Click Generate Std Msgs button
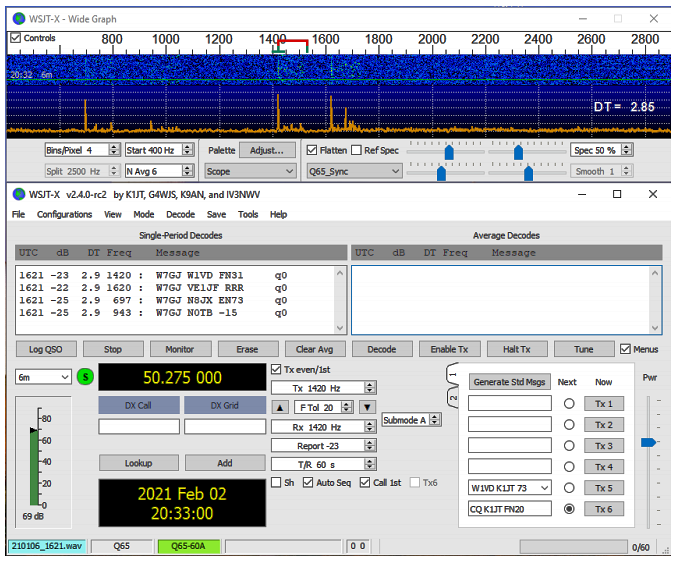This screenshot has width=679, height=561. [x=510, y=382]
